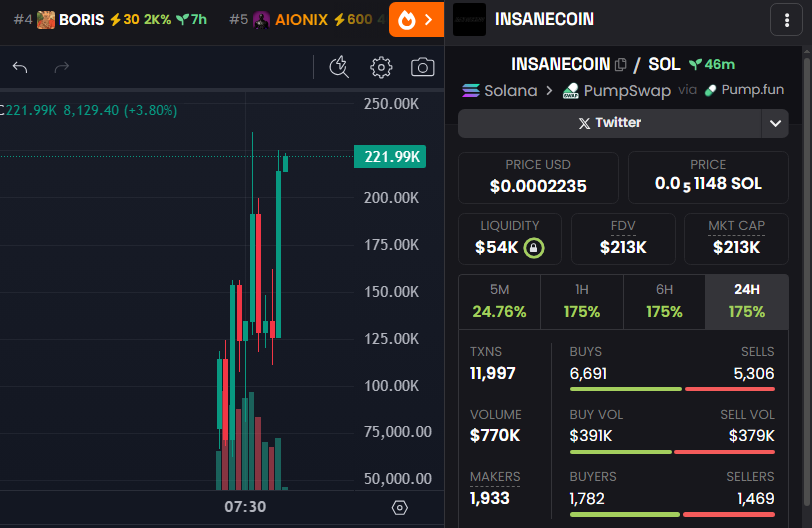Screen dimensions: 812x528
Task: Click the 221.99K current price label
Action: pos(390,156)
